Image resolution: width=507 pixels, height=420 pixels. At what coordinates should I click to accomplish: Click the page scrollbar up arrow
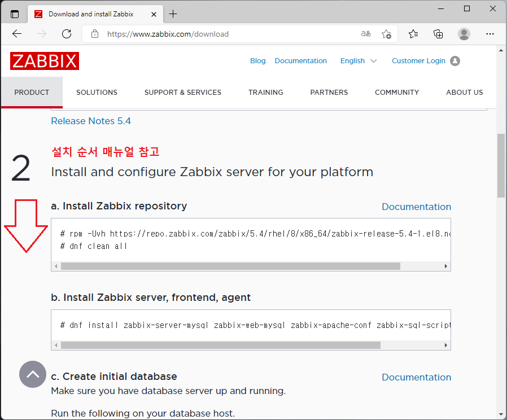[x=501, y=50]
